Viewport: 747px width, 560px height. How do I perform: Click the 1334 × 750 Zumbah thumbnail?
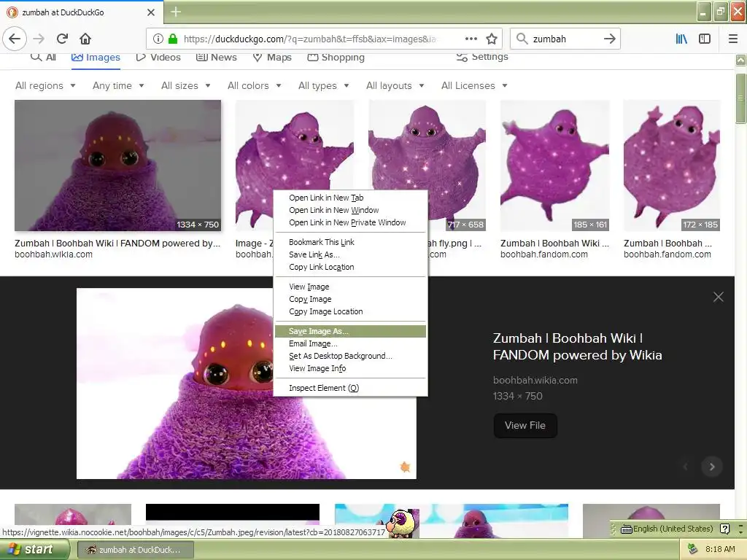117,166
